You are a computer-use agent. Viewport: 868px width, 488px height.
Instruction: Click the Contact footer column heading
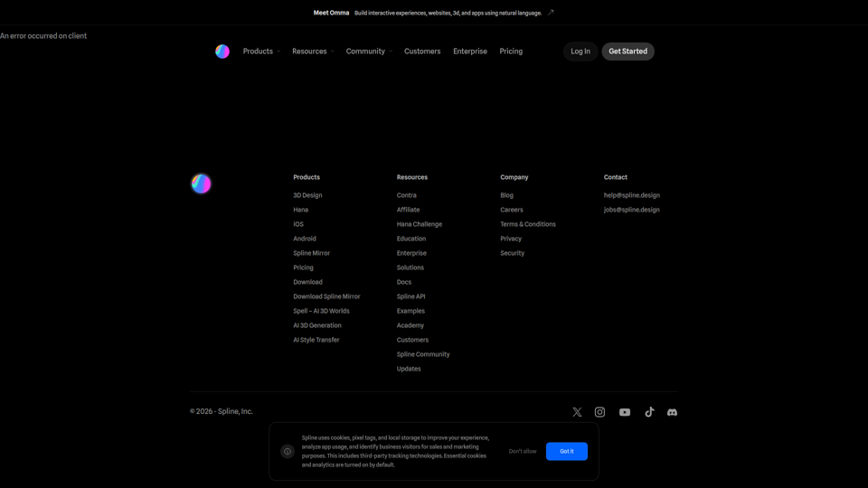(615, 177)
